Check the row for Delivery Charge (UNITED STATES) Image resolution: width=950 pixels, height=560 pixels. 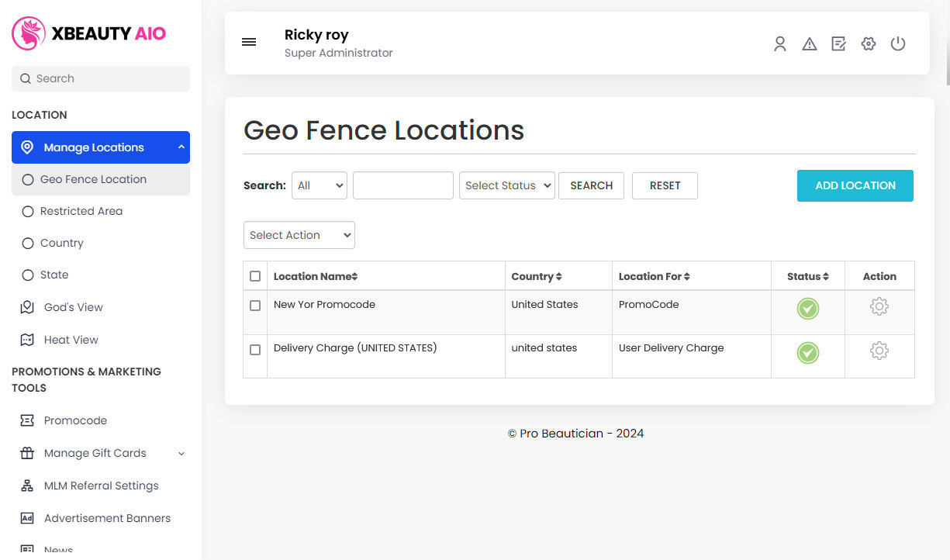254,349
